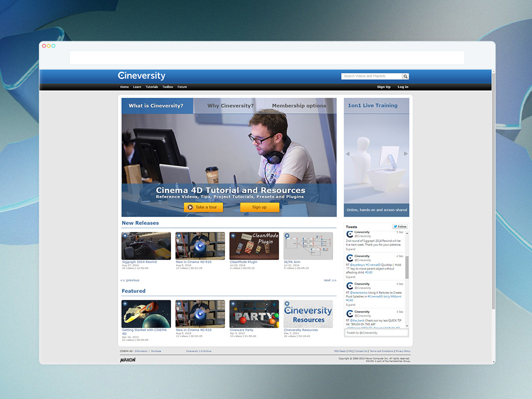Switch to the Why Cineversity? tab
This screenshot has height=399, width=532.
[230, 106]
